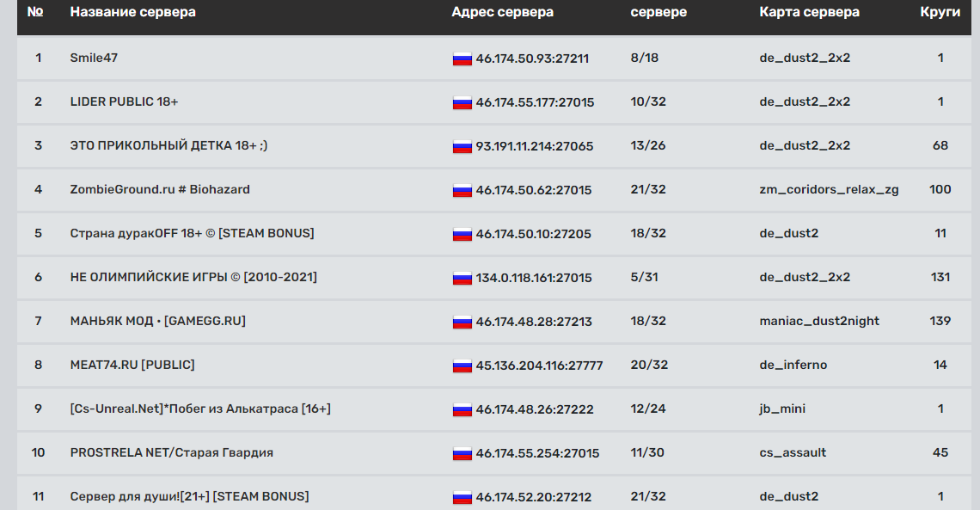This screenshot has height=510, width=980.
Task: Sort by the Карта сервера column header
Action: (x=810, y=12)
